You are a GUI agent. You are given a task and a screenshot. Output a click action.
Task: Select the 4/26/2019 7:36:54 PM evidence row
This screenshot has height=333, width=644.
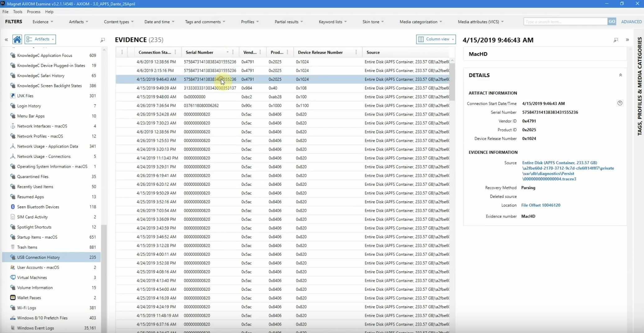coord(283,106)
